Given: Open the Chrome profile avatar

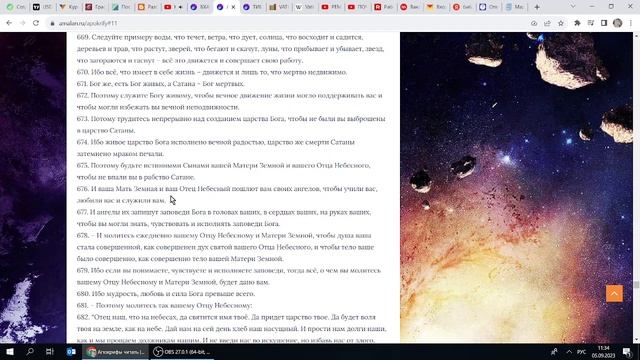Looking at the screenshot, I should coord(618,23).
